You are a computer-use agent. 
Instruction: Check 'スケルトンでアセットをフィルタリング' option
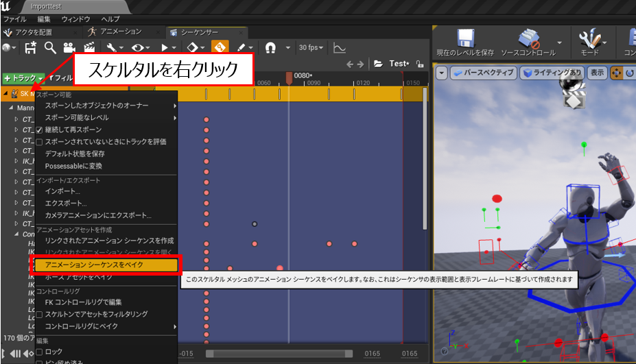(x=39, y=315)
